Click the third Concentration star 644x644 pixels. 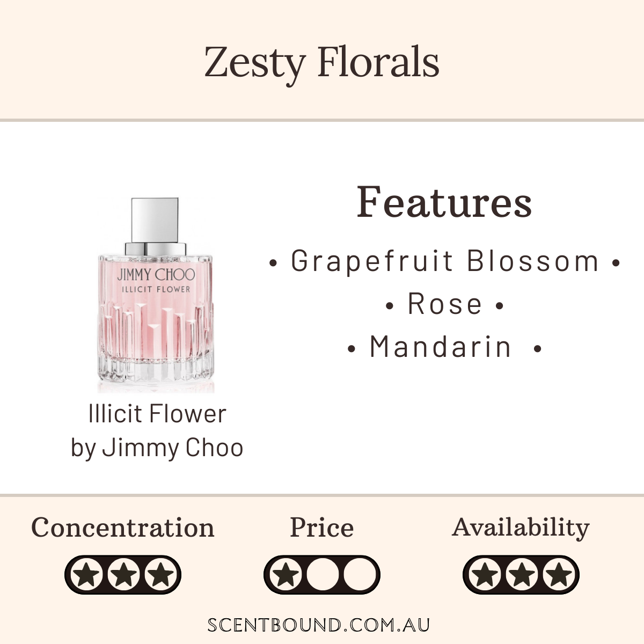159,575
